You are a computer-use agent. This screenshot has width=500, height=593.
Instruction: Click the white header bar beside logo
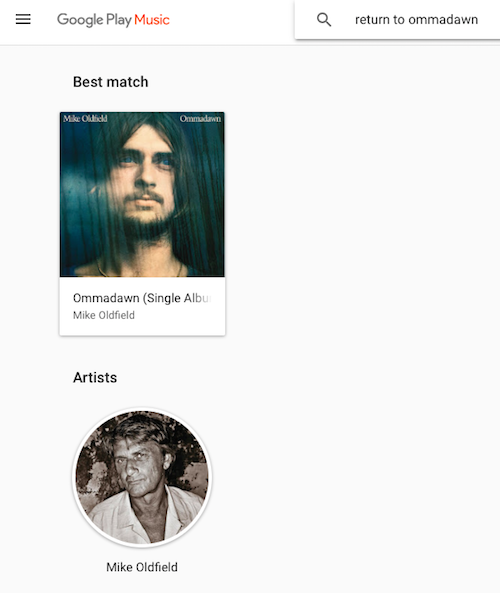point(231,21)
